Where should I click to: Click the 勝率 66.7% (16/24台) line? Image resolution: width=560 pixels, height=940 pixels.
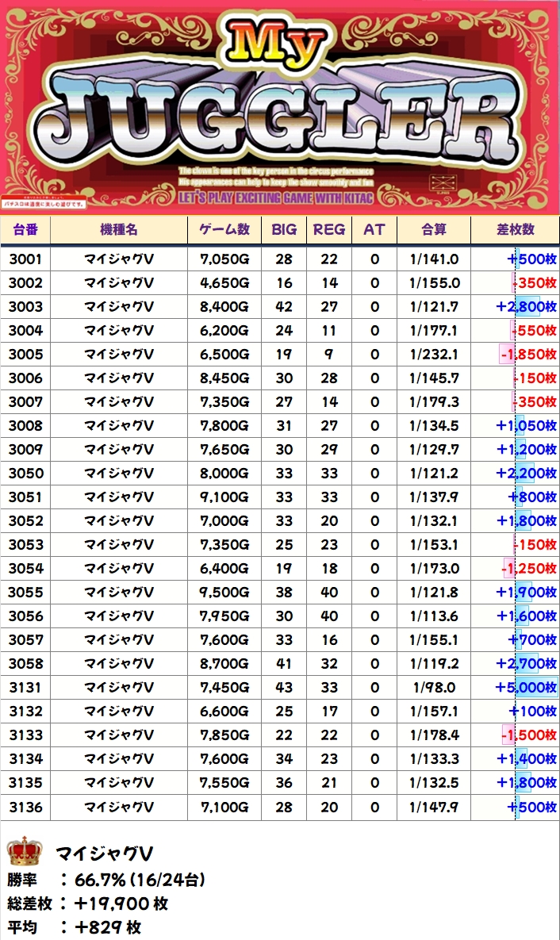tap(106, 880)
